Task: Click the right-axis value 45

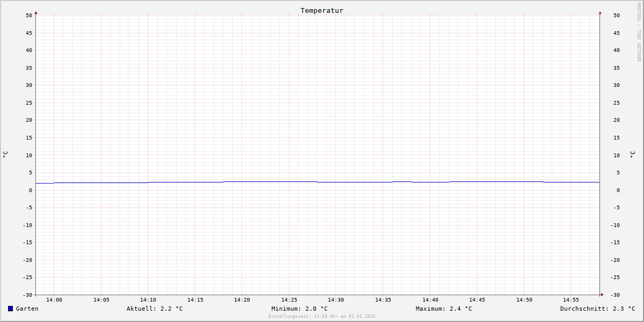Action: [x=617, y=33]
